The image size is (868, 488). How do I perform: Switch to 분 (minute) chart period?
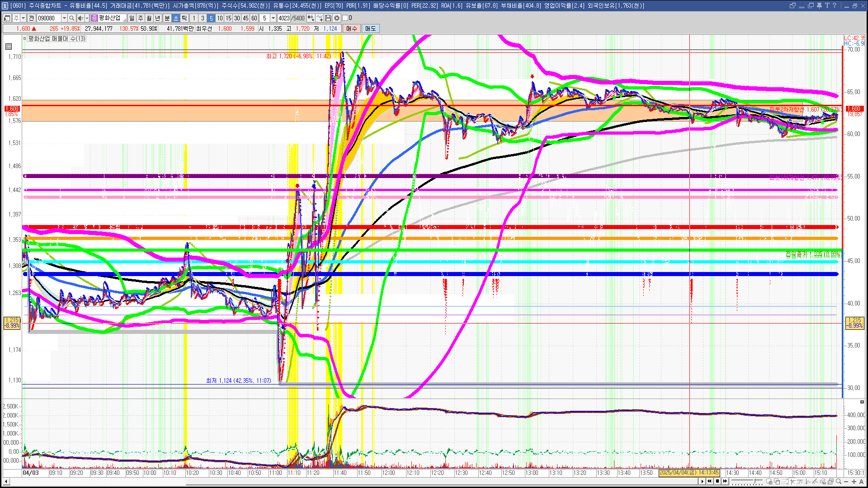click(167, 18)
